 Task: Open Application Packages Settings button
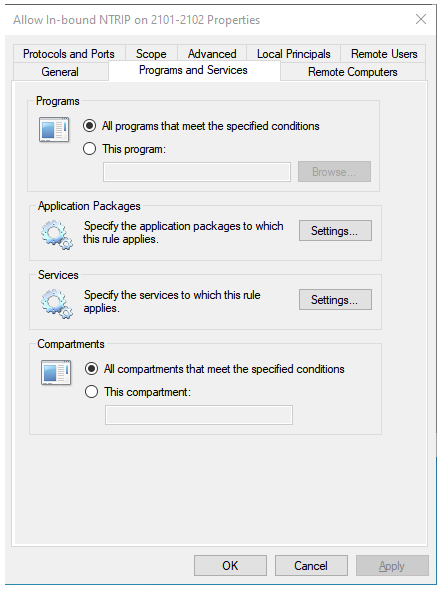click(335, 231)
